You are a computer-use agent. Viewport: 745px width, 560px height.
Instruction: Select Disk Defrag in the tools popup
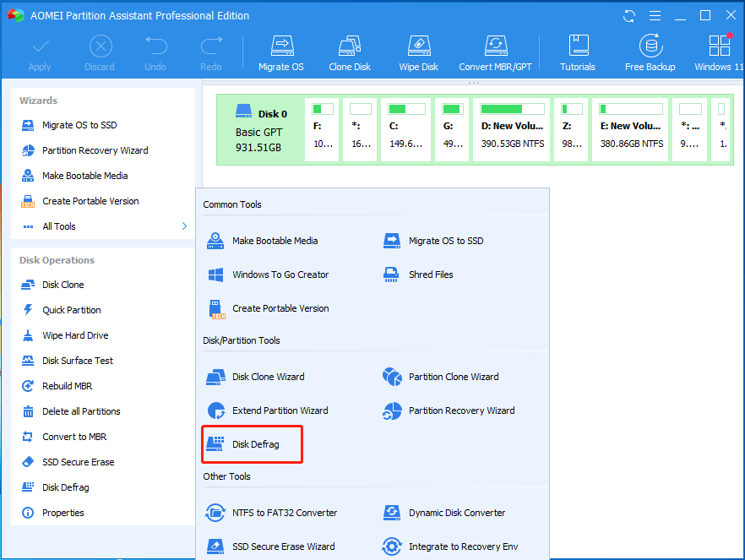[255, 444]
